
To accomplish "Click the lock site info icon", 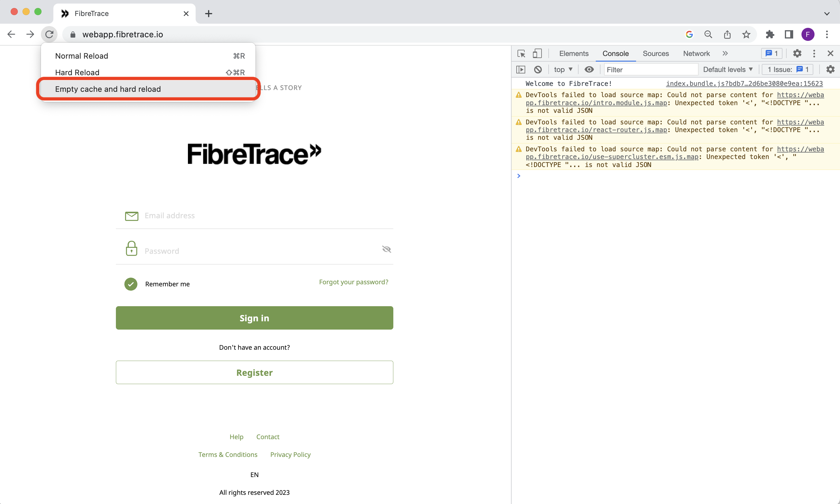I will tap(73, 35).
